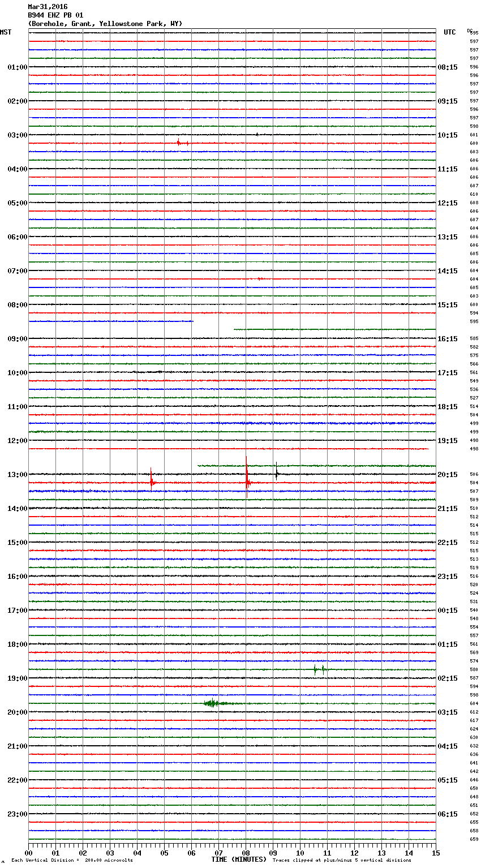Click the 'Traces clipped at plus/minus 5 vertical divisions' note

point(342,860)
